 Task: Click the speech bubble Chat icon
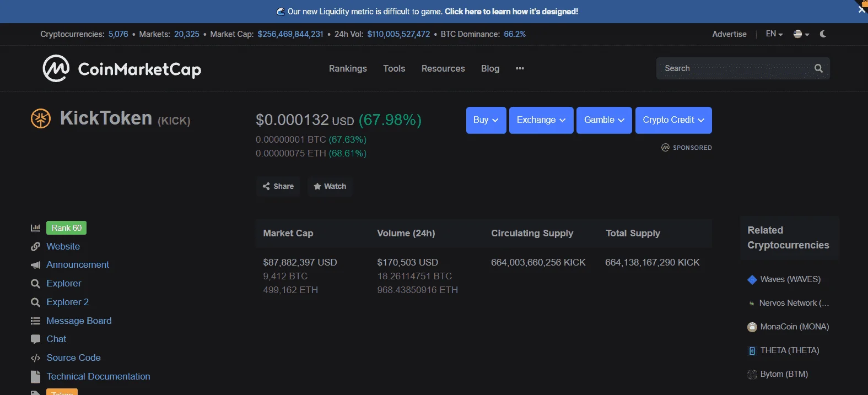click(35, 339)
